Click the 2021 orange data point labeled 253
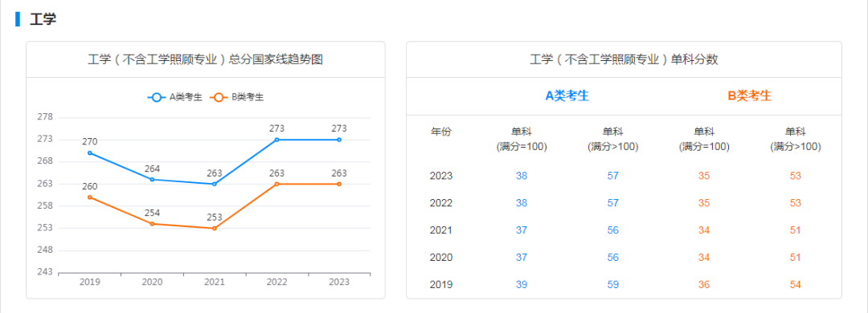This screenshot has height=313, width=868. pyautogui.click(x=215, y=228)
